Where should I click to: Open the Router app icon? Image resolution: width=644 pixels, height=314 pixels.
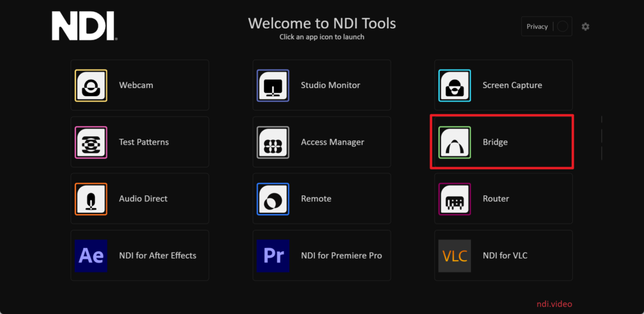(454, 199)
